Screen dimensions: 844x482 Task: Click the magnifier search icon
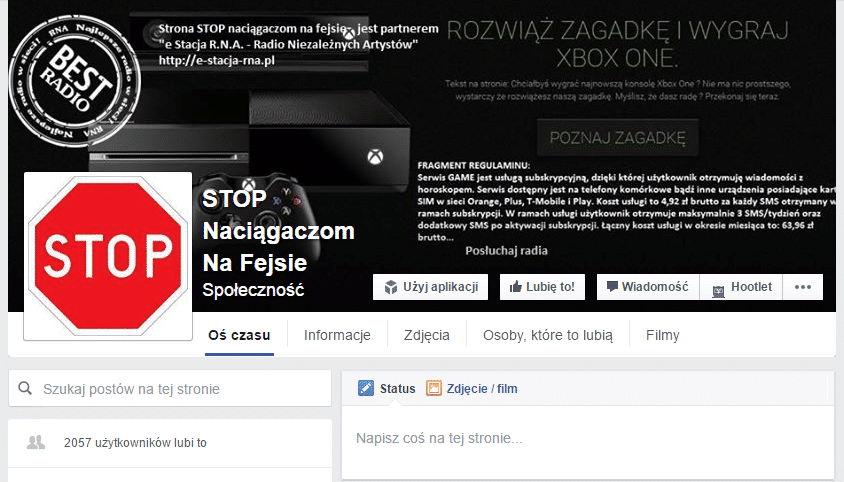(x=25, y=388)
